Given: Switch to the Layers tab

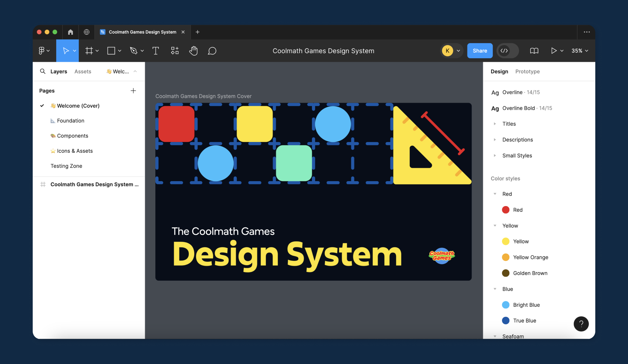Looking at the screenshot, I should tap(59, 71).
